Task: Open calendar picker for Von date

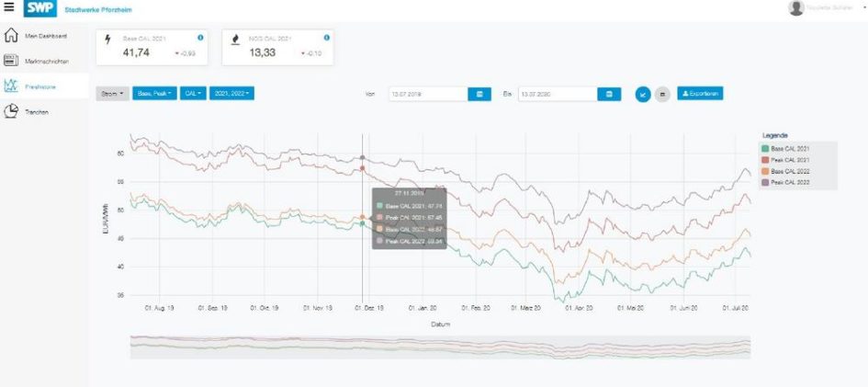Action: pos(480,94)
